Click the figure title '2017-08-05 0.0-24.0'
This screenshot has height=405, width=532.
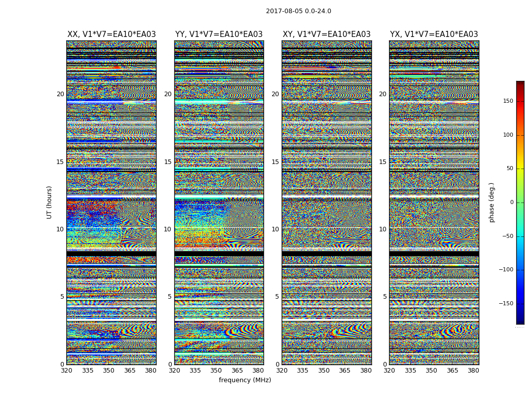coord(298,11)
